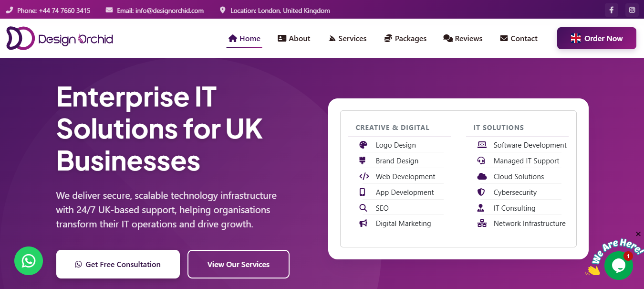Click the cloud icon beside Cloud Solutions

point(482,176)
